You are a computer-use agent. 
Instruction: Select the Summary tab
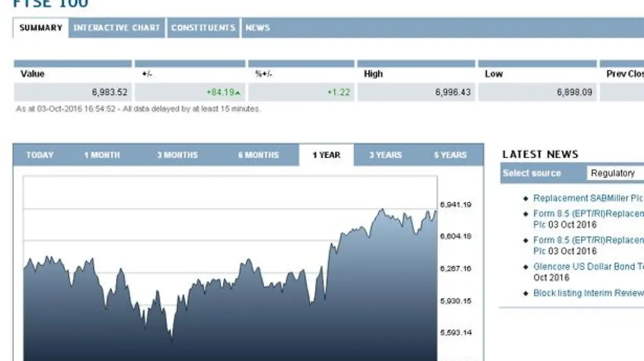41,28
